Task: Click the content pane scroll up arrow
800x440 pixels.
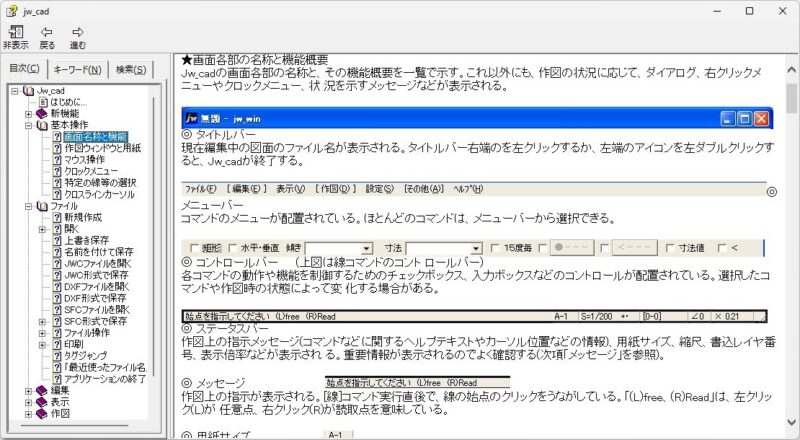Action: 792,69
